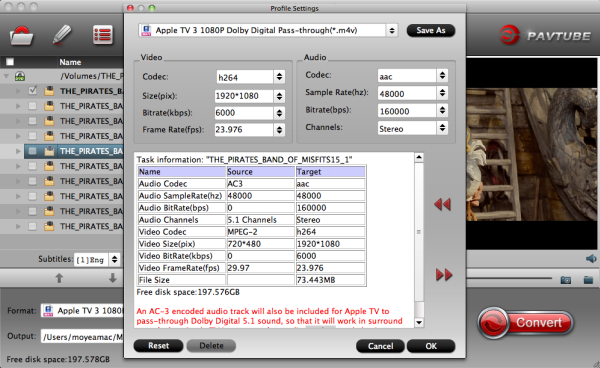Viewport: 600px width, 368px height.
Task: Click the Delete button
Action: [211, 345]
